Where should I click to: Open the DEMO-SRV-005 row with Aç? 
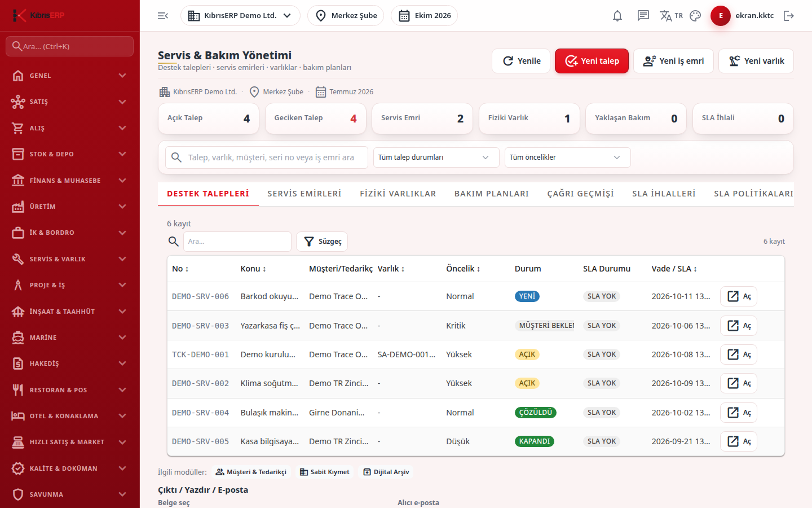click(x=739, y=441)
